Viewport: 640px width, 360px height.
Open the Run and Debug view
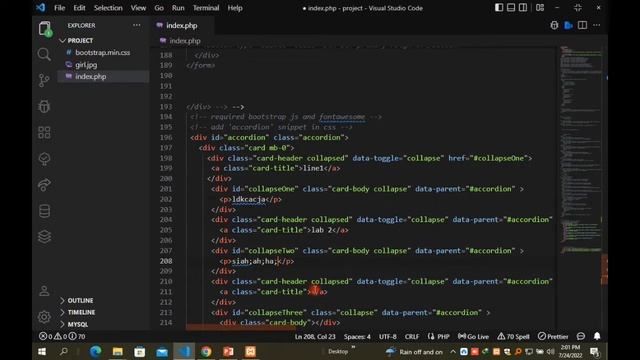(44, 106)
